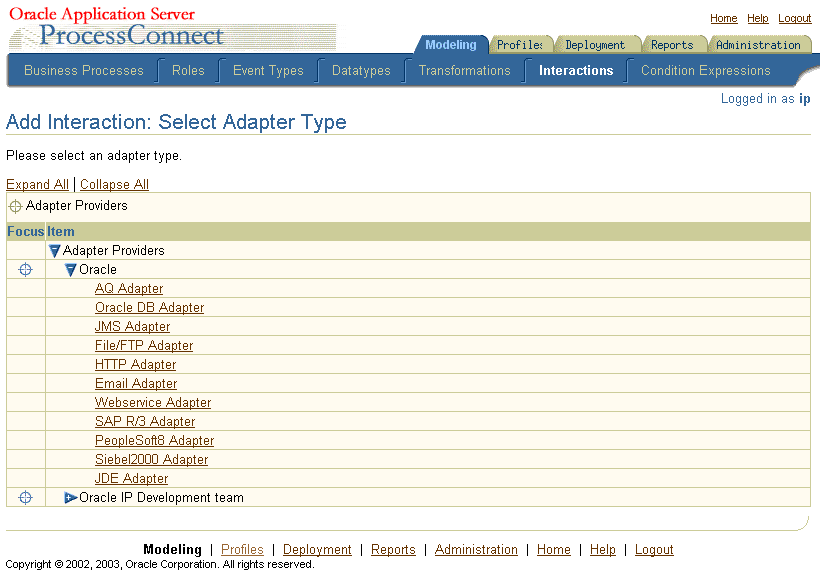Select the Webservice Adapter link
The width and height of the screenshot is (820, 572).
[153, 403]
